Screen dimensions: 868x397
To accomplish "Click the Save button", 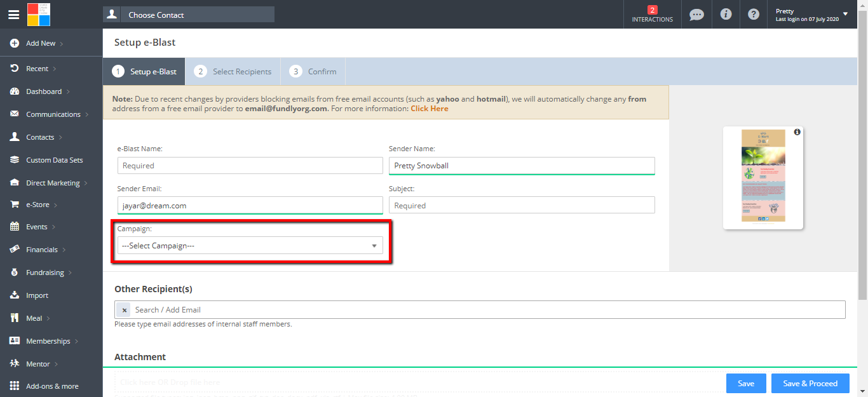I will point(745,384).
